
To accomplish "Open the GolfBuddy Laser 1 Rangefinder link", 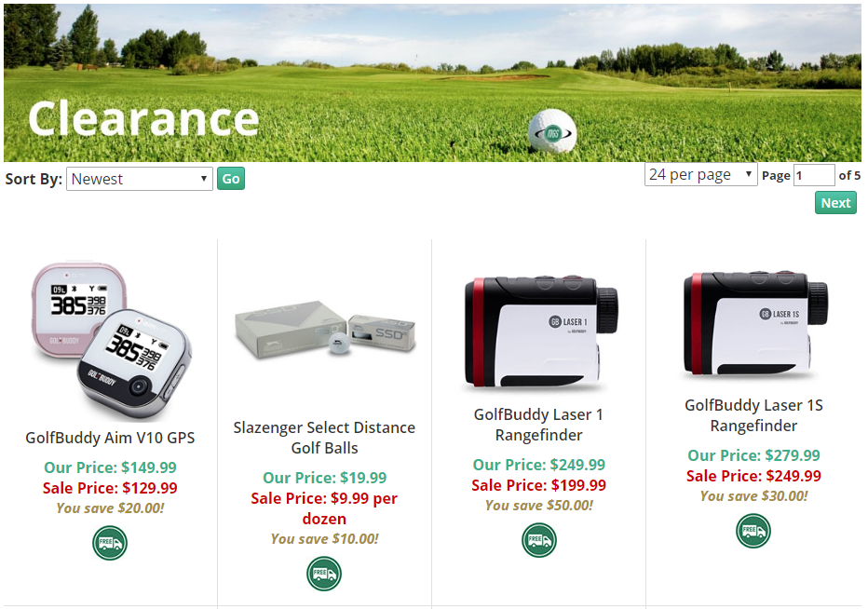I will tap(538, 425).
